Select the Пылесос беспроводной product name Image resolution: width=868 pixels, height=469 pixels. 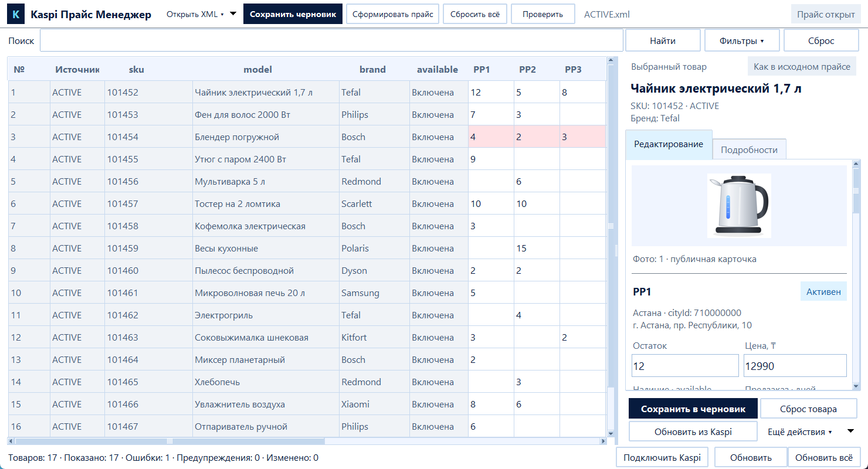click(244, 271)
